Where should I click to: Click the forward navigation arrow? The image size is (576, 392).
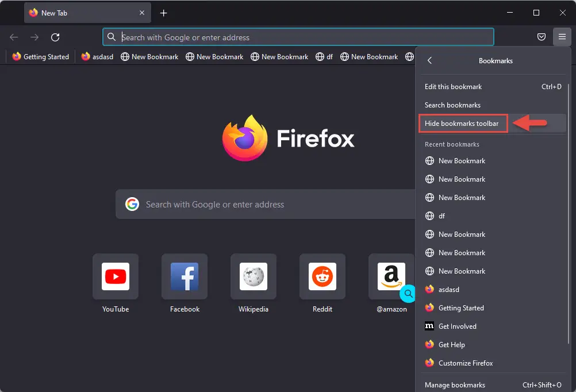pos(34,37)
